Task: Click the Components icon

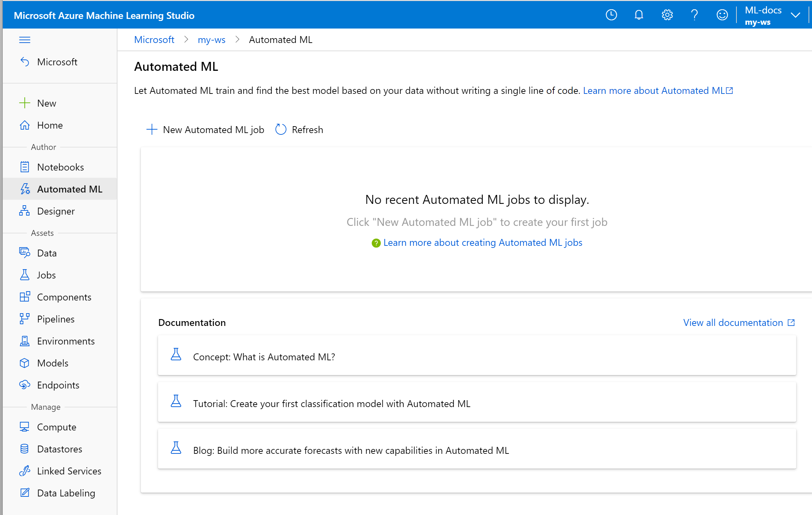Action: coord(25,297)
